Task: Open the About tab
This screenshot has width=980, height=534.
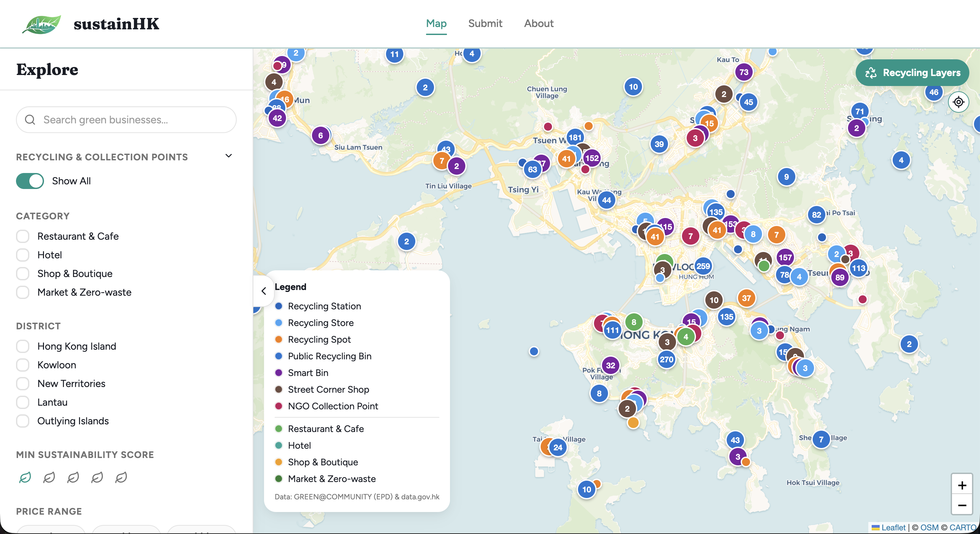Action: coord(538,23)
